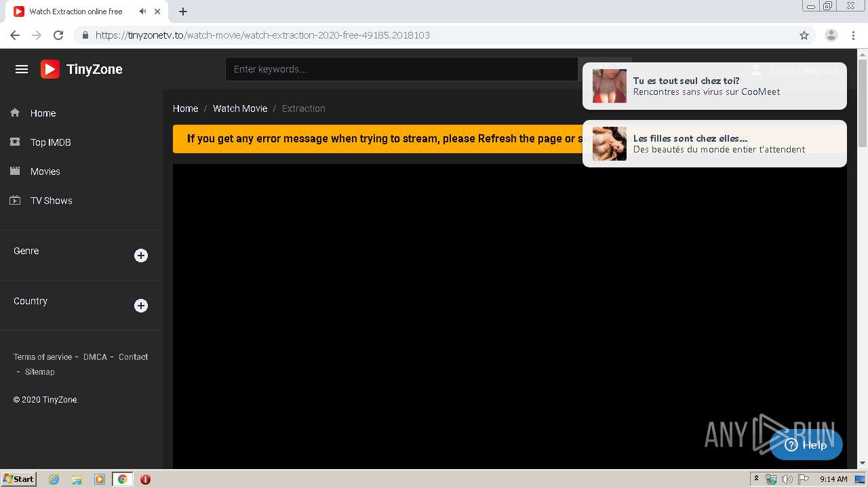Close the Watch Extraction tab
Screen dimensions: 868x488
click(158, 12)
